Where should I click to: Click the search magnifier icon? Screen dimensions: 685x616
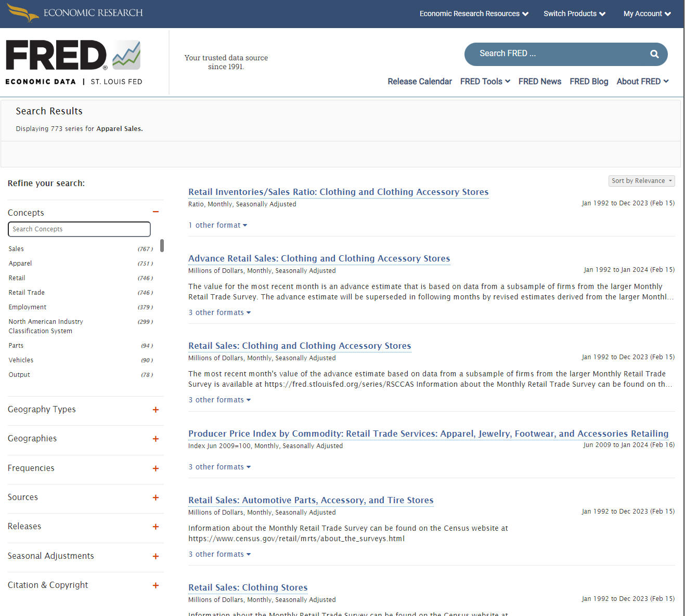(x=654, y=54)
